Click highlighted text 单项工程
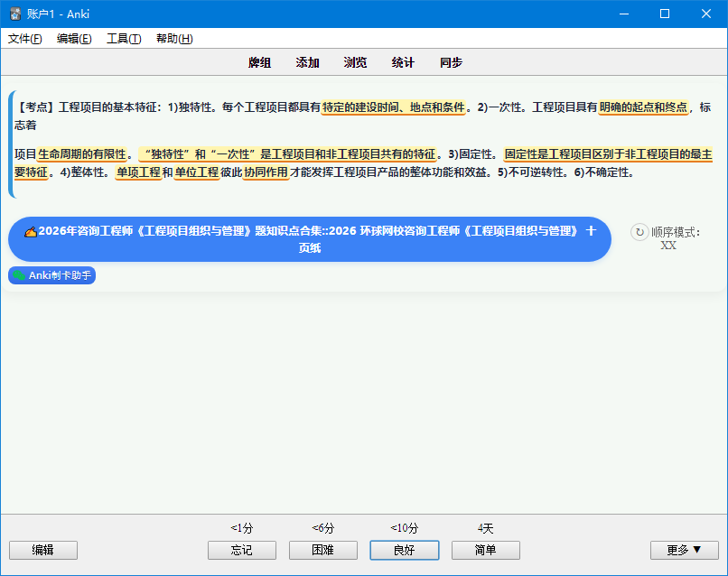Viewport: 728px width, 576px height. pos(138,172)
